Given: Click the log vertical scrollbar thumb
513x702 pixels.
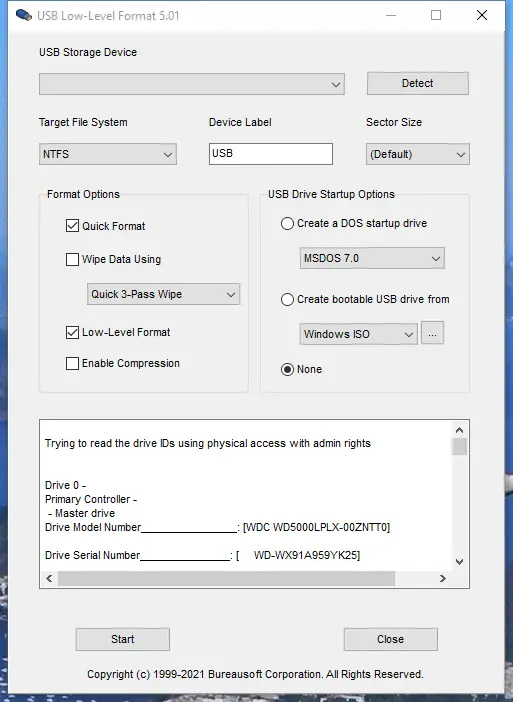Looking at the screenshot, I should click(459, 446).
